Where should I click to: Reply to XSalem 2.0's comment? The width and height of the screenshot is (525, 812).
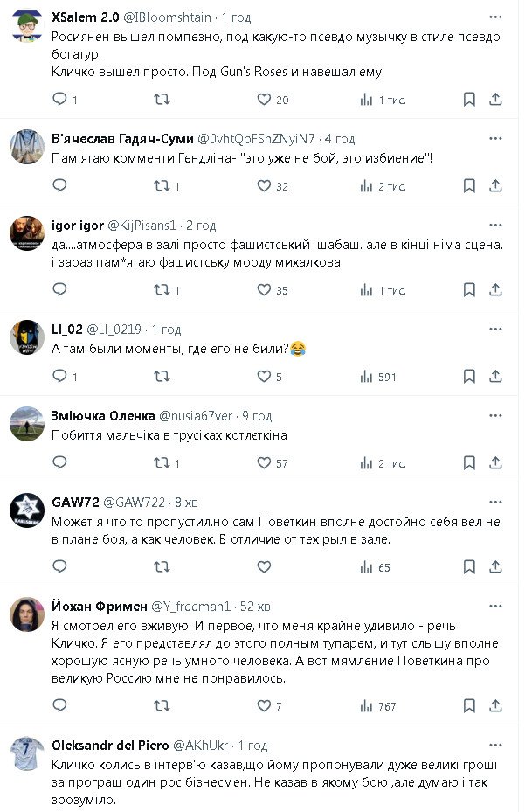tap(60, 100)
